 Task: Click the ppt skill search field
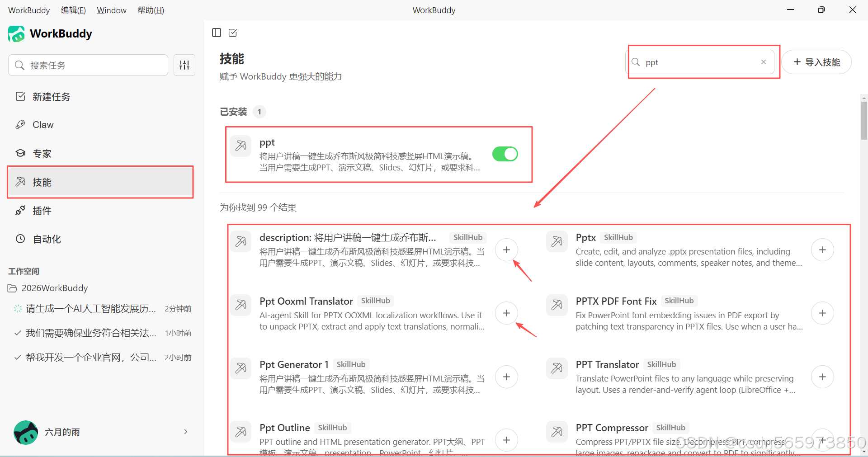click(701, 62)
